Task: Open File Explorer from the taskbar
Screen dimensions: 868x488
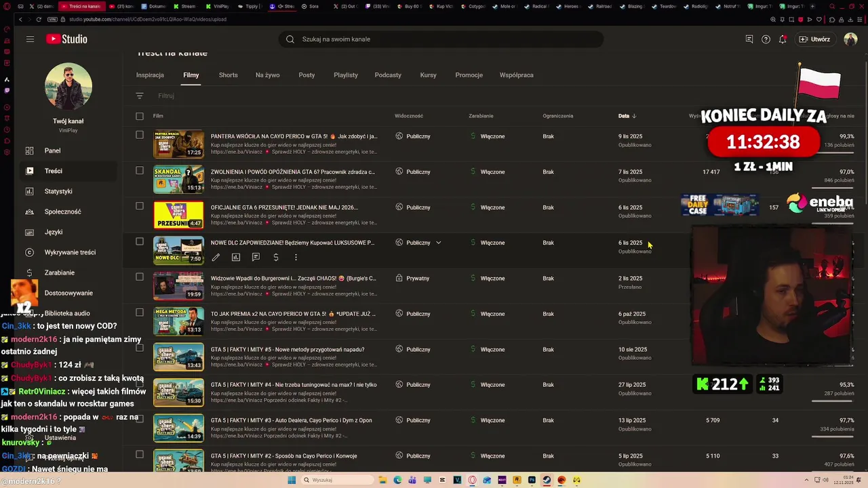Action: 382,480
